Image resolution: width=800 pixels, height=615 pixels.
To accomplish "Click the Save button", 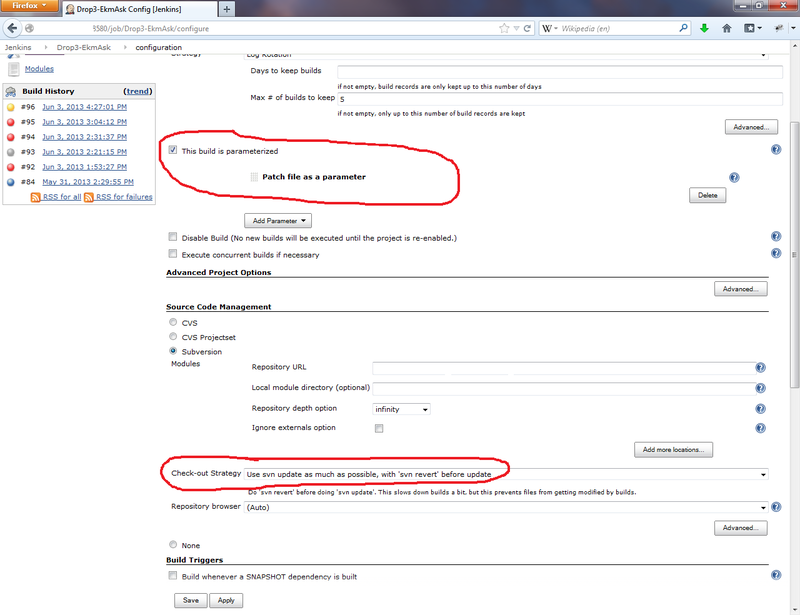I will (191, 600).
